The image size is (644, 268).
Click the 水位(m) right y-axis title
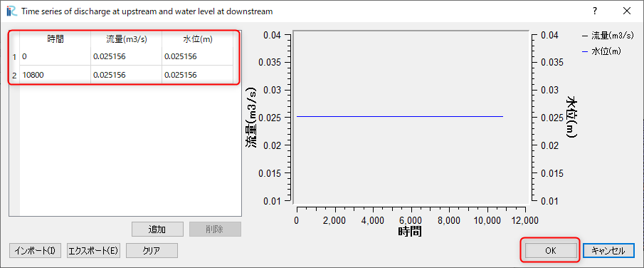click(x=571, y=117)
